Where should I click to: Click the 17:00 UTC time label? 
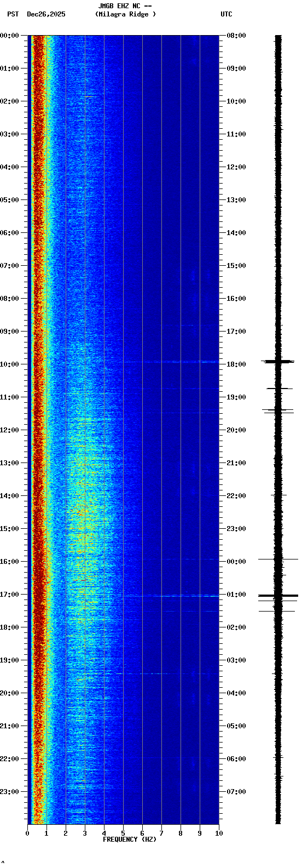[236, 332]
